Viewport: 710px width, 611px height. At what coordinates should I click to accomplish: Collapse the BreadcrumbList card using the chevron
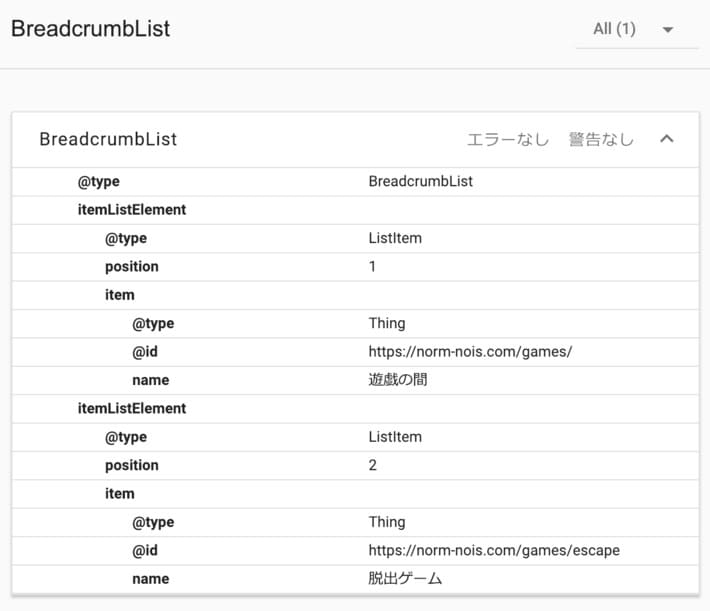667,139
